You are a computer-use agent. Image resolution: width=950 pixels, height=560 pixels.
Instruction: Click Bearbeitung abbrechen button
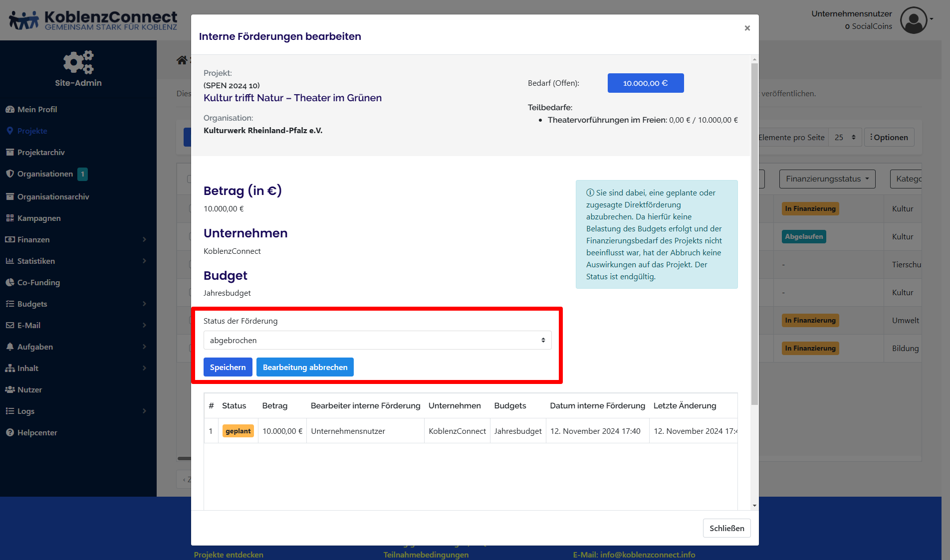(305, 367)
